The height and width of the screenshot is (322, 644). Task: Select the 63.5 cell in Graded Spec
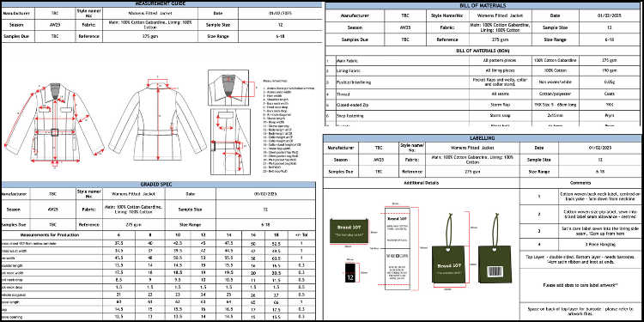pos(277,258)
